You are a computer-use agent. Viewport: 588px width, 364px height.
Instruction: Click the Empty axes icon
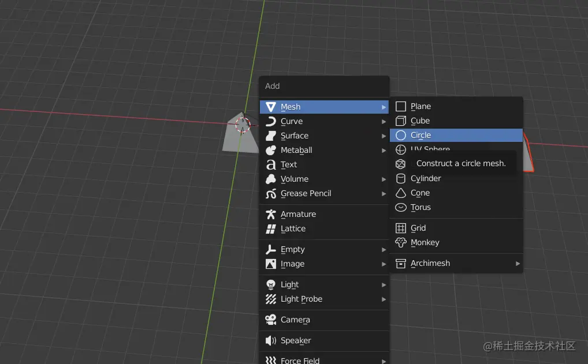coord(271,249)
